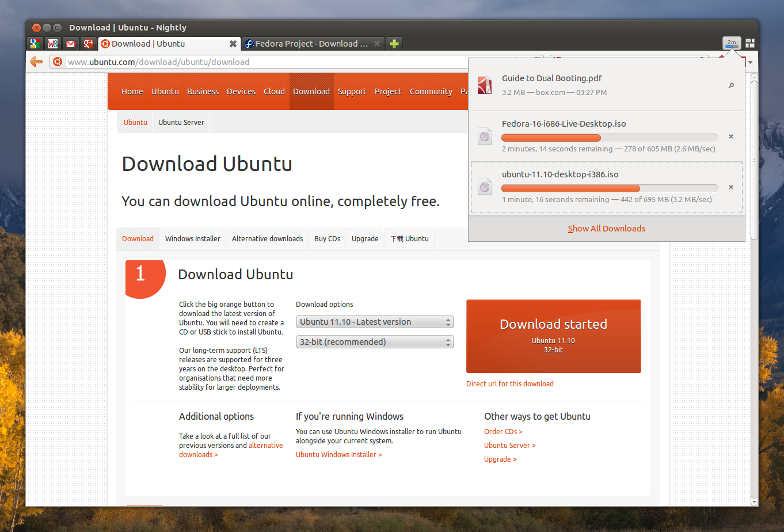Image resolution: width=784 pixels, height=532 pixels.
Task: Switch to the 下載 Ubuntu tab
Action: pos(409,238)
